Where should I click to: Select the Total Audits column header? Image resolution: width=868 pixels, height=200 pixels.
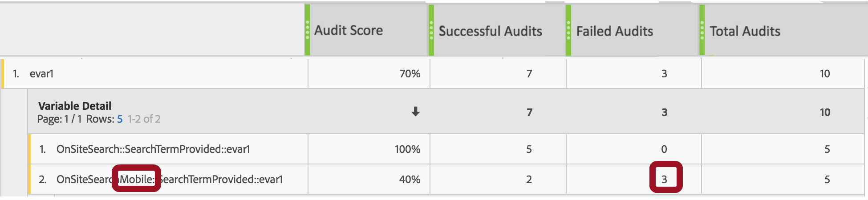(x=783, y=30)
